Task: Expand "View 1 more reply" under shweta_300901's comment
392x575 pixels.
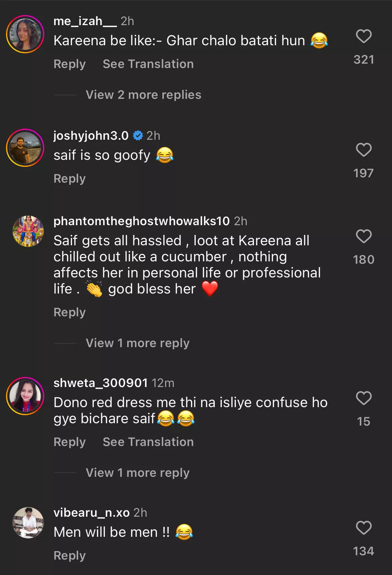Action: tap(137, 473)
